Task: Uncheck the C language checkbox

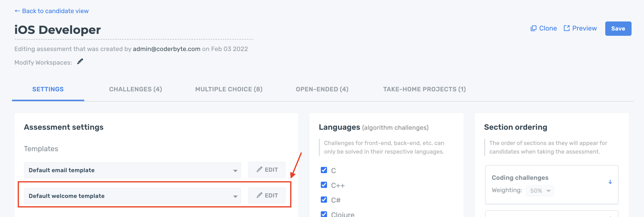Action: (324, 170)
